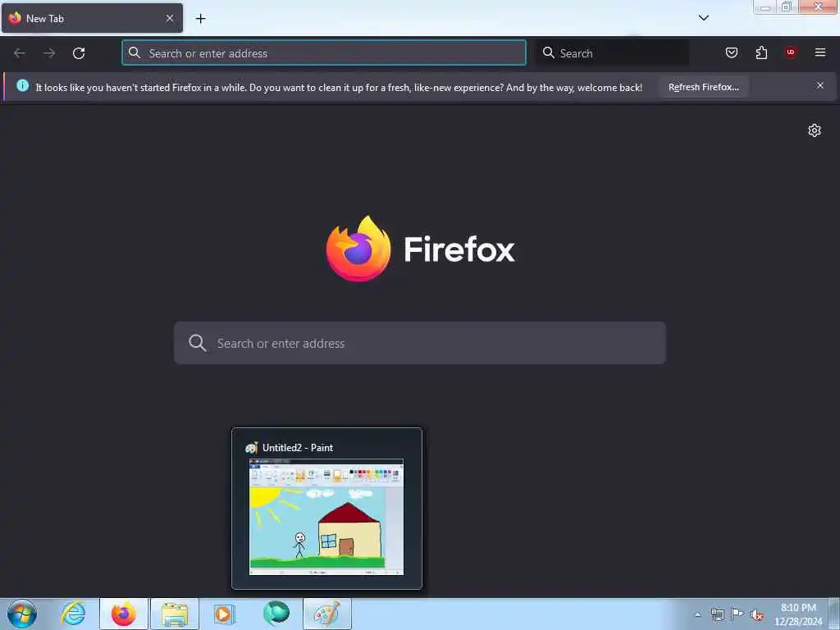Dismiss the welcome back notification bar
This screenshot has width=840, height=630.
(x=820, y=85)
